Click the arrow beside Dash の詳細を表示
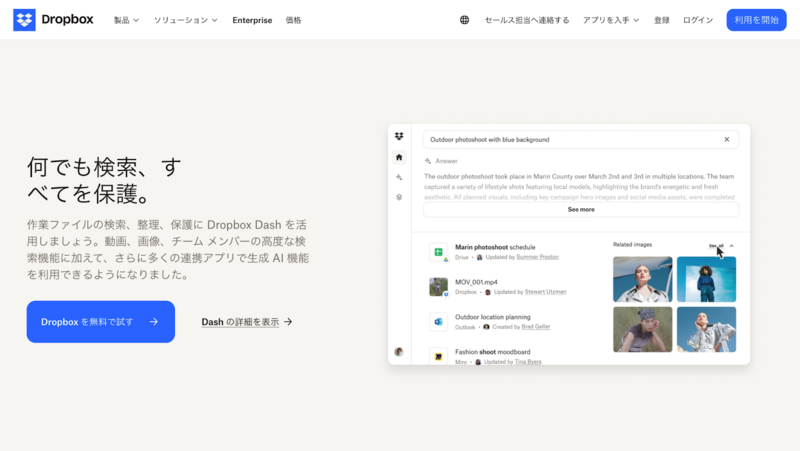Viewport: 800px width, 451px height. (288, 322)
